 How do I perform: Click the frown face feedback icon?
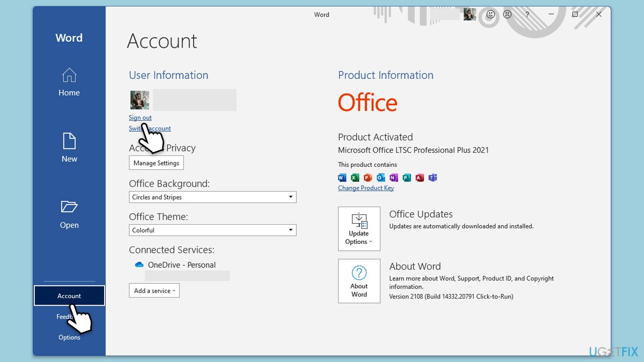(507, 15)
